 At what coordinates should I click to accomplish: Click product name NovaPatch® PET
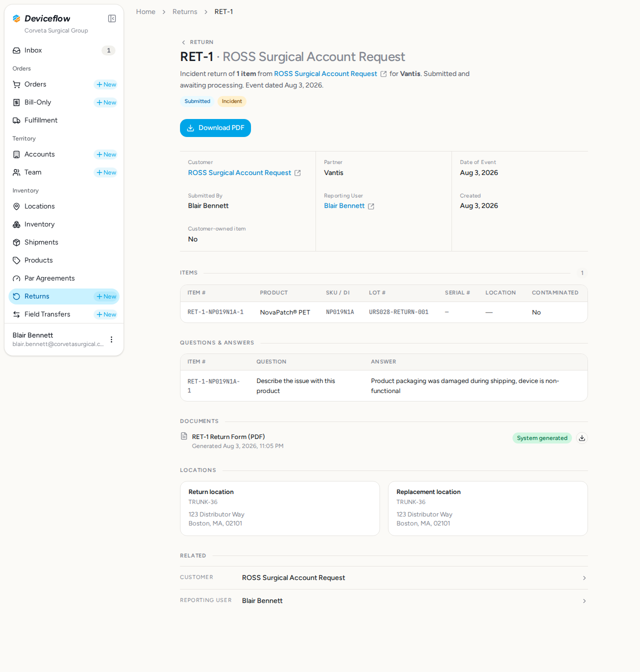pyautogui.click(x=285, y=312)
